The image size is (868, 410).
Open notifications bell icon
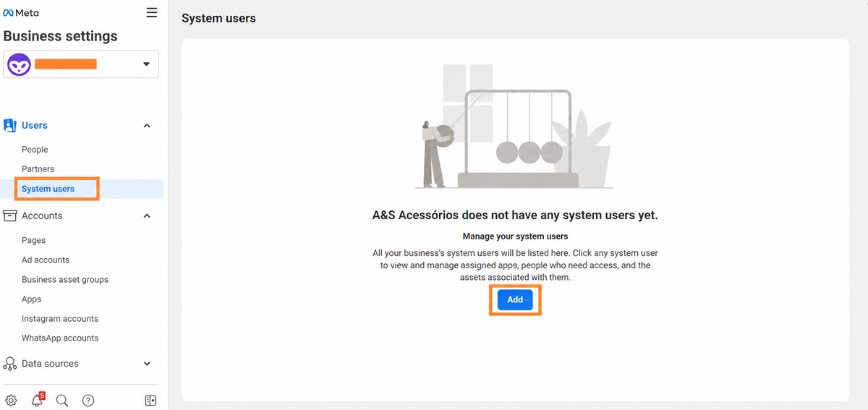(x=37, y=401)
